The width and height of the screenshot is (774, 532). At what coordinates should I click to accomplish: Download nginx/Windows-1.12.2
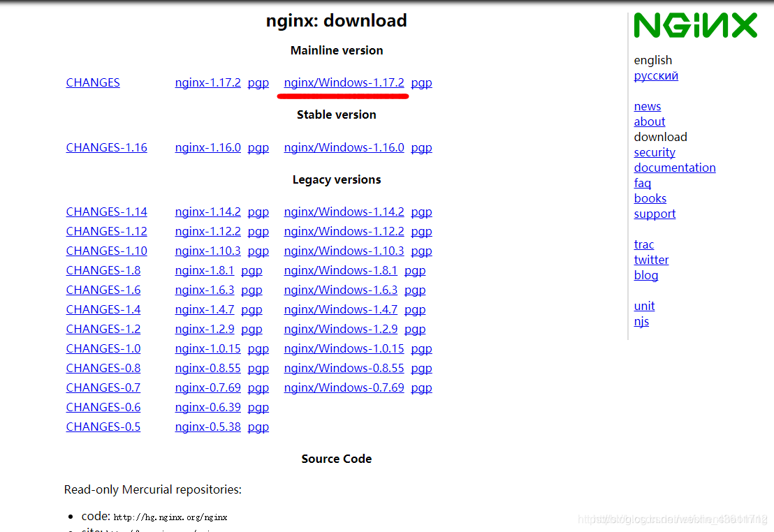344,232
